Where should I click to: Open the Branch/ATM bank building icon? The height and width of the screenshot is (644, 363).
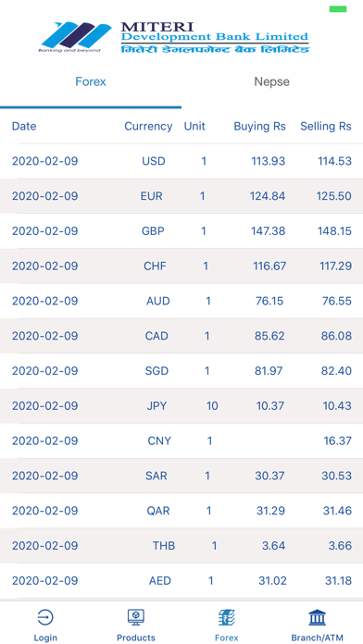[317, 617]
